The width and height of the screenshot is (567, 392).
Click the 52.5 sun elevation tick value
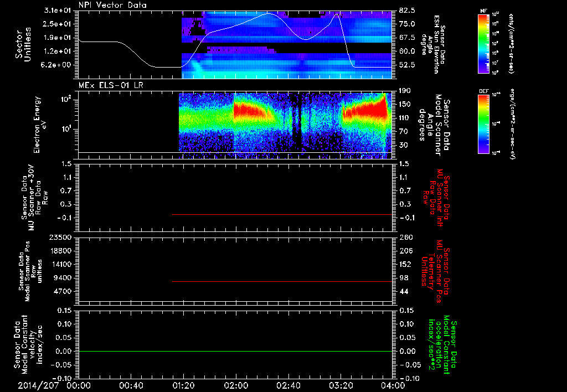407,65
